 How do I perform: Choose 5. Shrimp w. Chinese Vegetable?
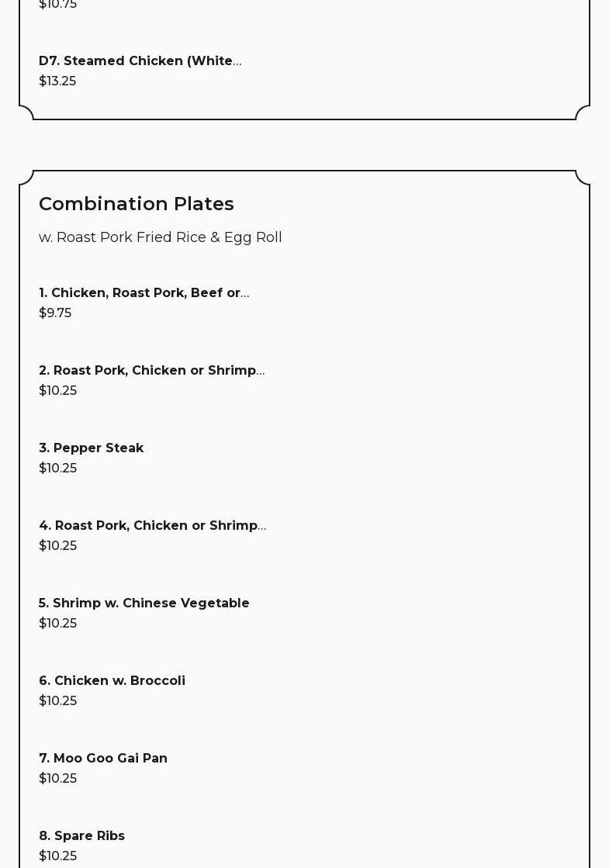pos(144,603)
